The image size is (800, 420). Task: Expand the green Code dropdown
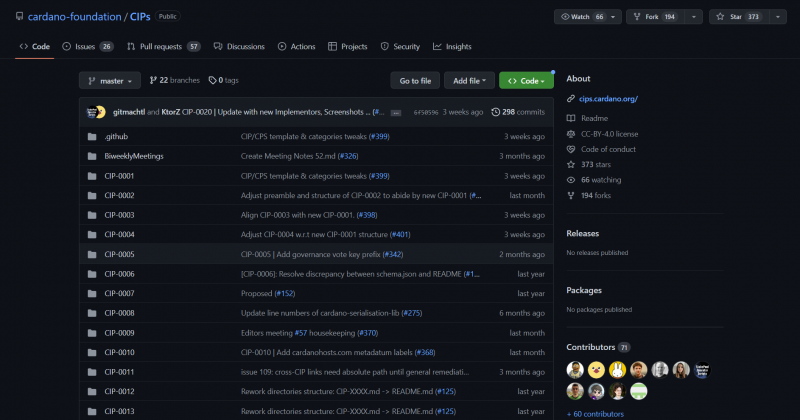coord(526,80)
